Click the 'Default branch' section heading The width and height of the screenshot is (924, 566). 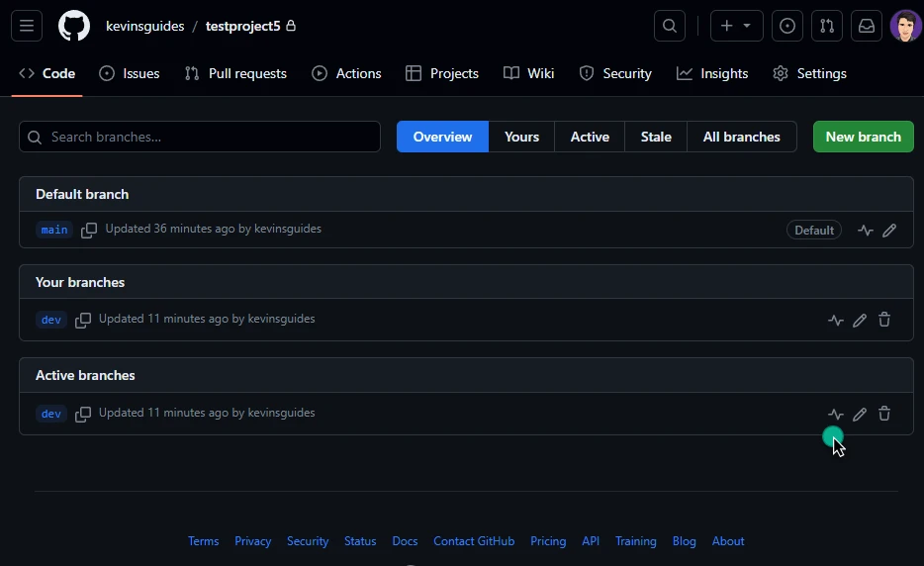[82, 195]
